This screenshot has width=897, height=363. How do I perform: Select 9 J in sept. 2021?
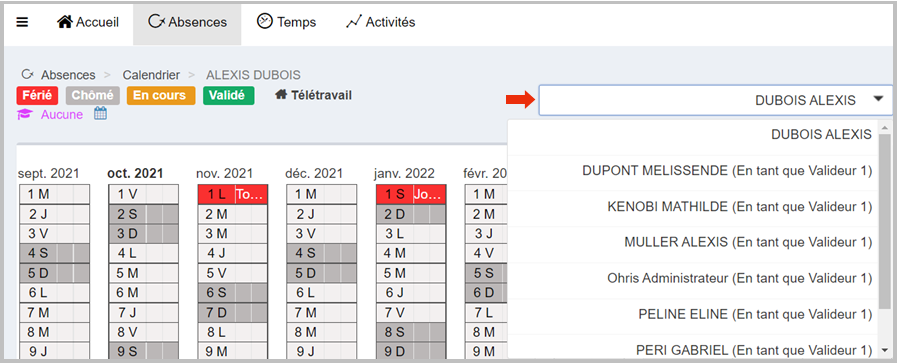coord(54,351)
